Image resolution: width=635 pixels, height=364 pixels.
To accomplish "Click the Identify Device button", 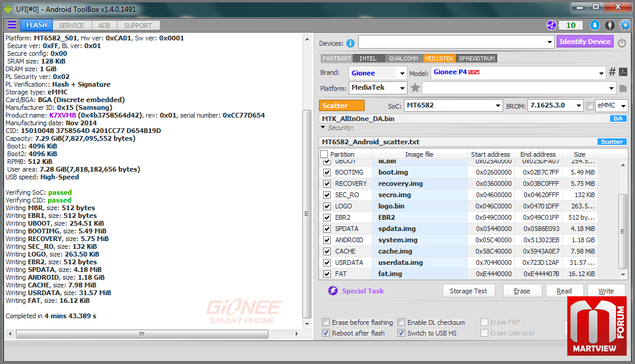I will [x=585, y=42].
